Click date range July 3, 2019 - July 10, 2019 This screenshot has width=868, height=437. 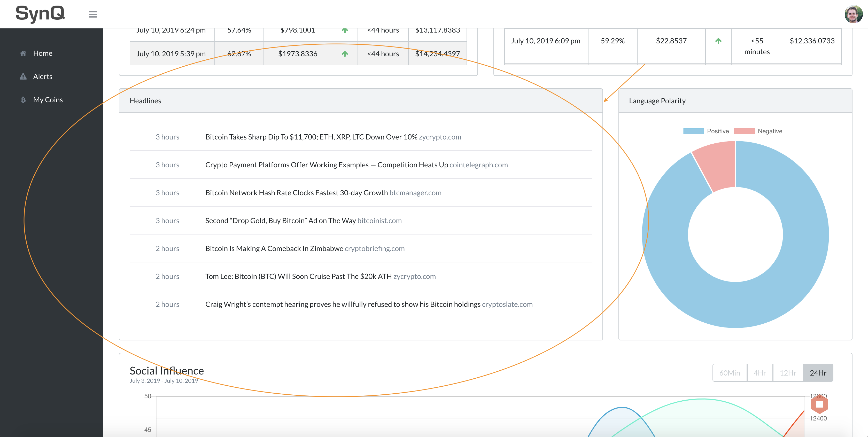(x=164, y=381)
